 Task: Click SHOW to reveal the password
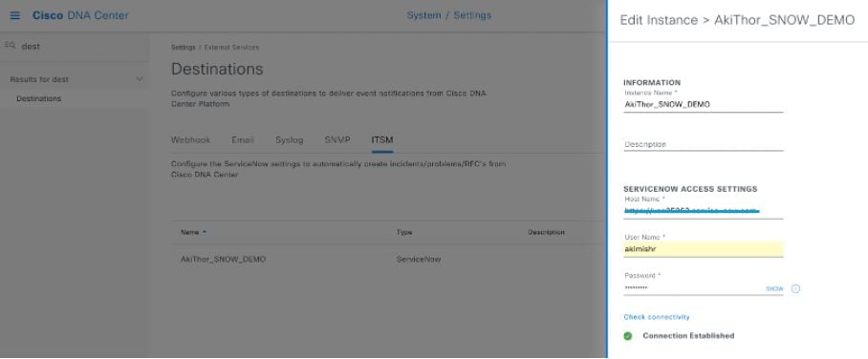tap(774, 288)
